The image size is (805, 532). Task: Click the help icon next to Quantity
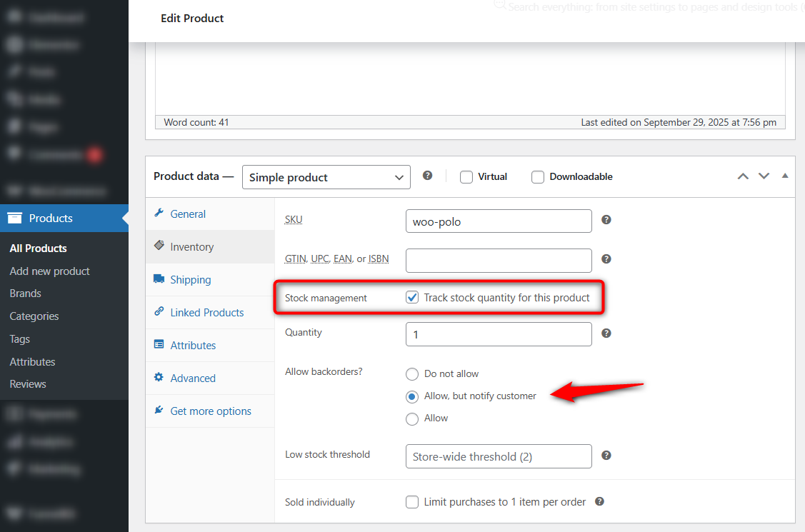point(606,333)
